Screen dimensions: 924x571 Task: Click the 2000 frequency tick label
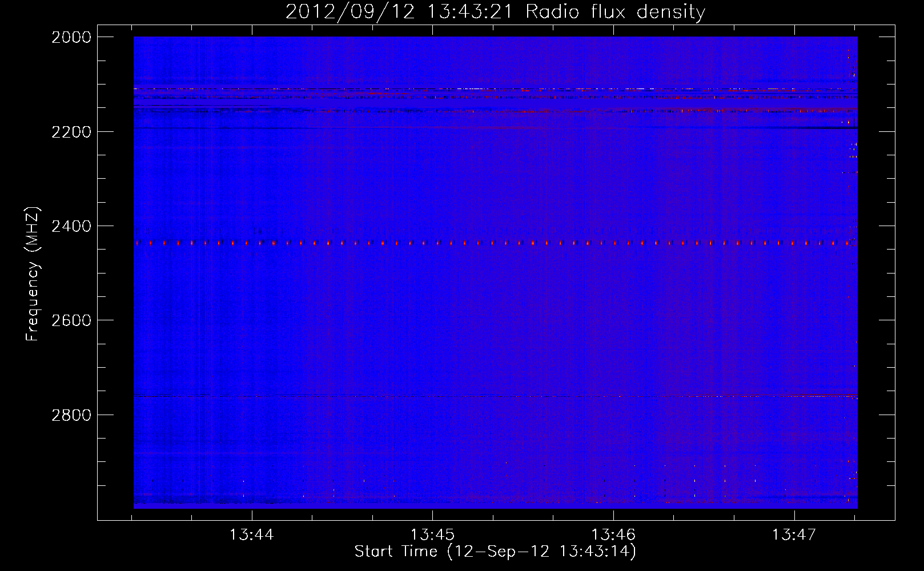[71, 37]
